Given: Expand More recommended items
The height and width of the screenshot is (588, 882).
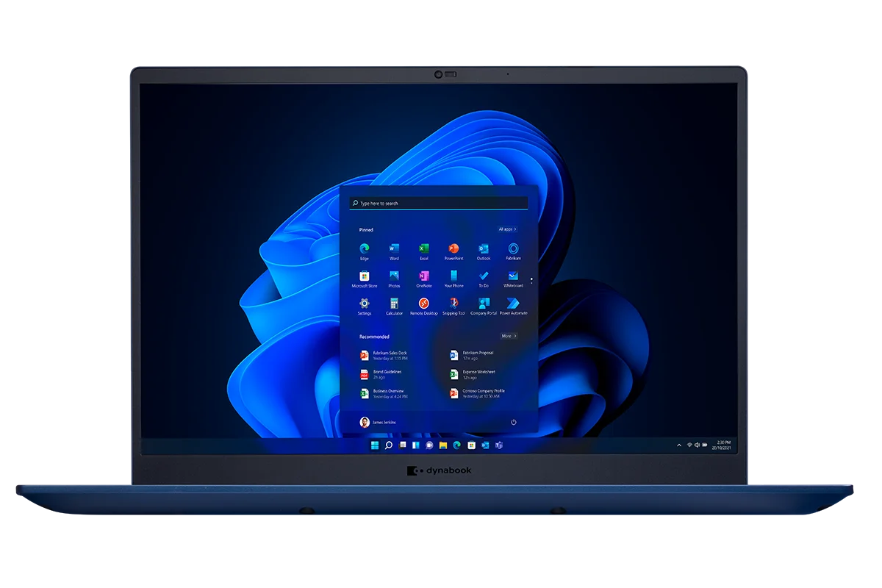Looking at the screenshot, I should [509, 336].
